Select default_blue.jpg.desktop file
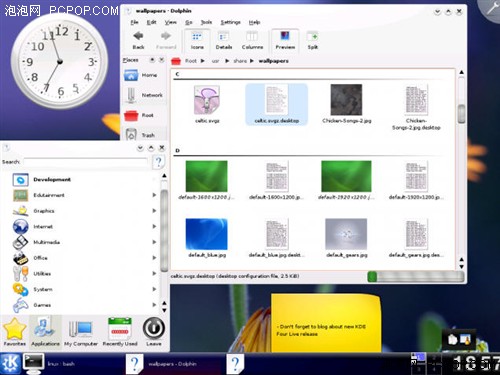Screen dimensions: 500x375 pos(276,238)
